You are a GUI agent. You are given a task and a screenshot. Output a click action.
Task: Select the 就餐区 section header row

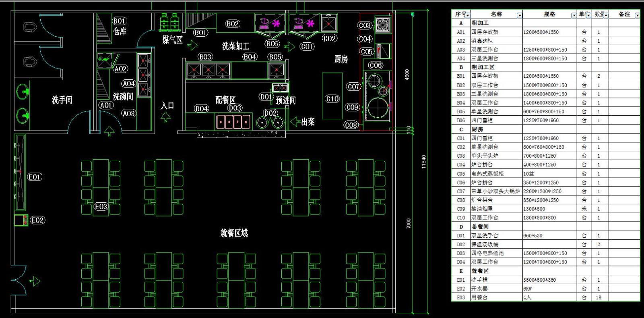pos(546,271)
